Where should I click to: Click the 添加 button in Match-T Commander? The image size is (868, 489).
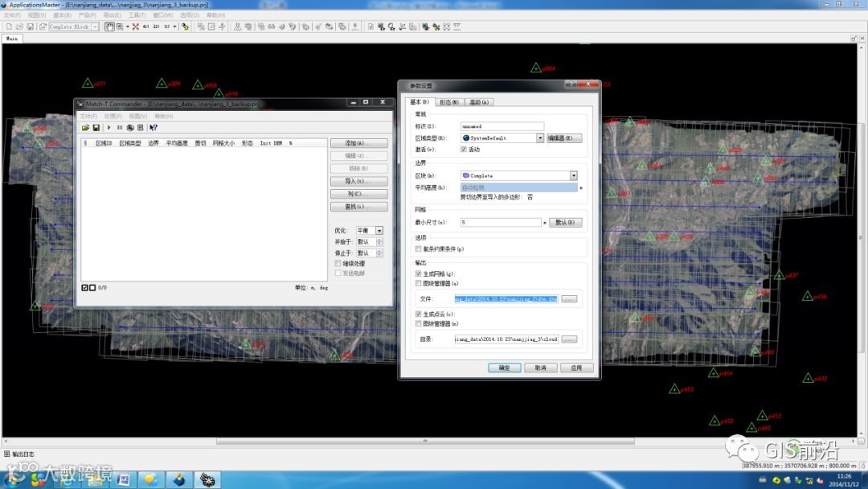tap(358, 143)
